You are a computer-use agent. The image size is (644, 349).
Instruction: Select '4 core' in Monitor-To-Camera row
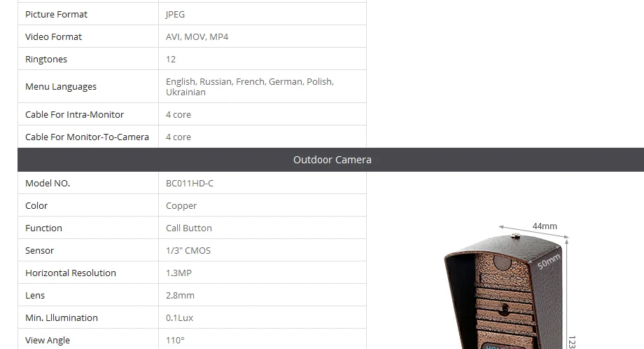178,137
